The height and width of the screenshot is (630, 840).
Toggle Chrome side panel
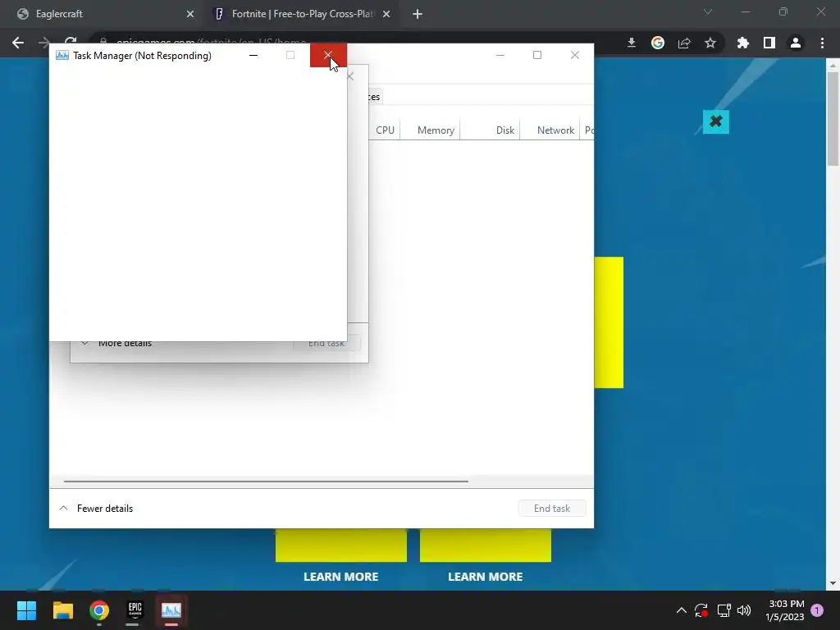tap(769, 43)
